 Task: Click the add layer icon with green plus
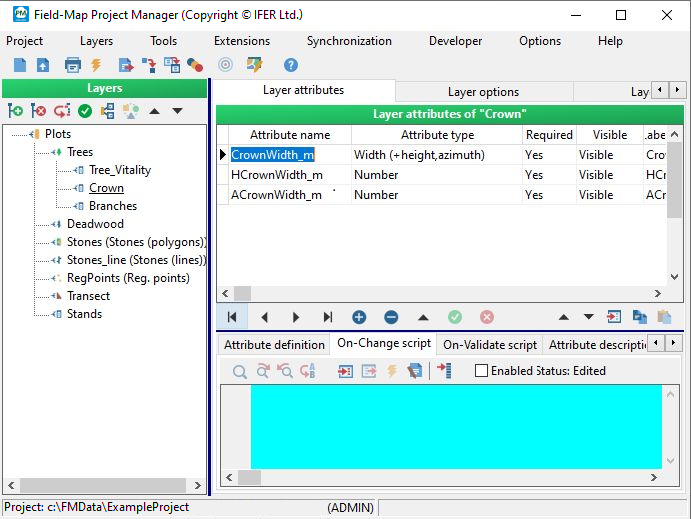pyautogui.click(x=15, y=111)
